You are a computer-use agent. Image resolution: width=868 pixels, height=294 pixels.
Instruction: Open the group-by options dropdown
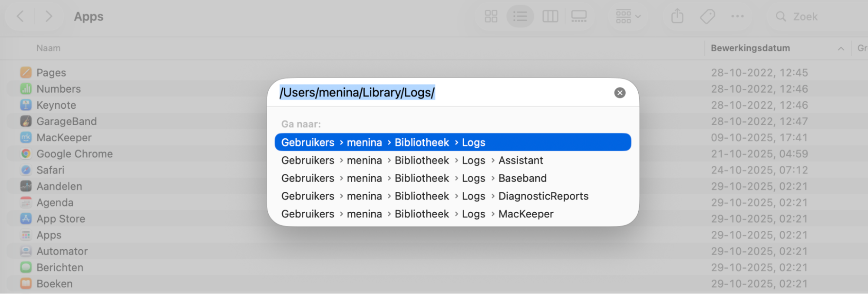(x=628, y=17)
